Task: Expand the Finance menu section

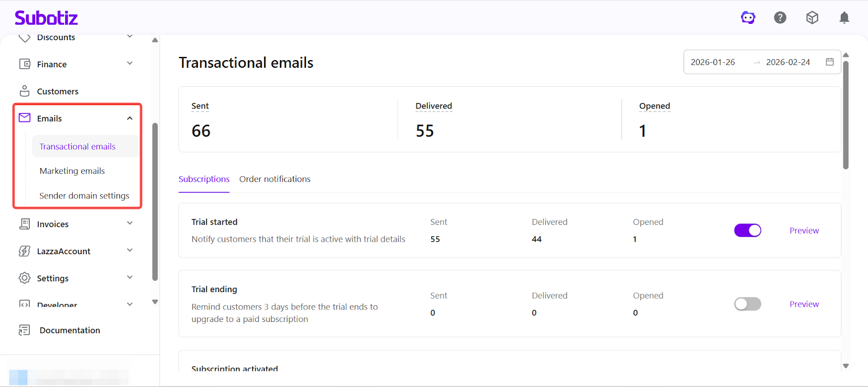Action: (x=130, y=63)
